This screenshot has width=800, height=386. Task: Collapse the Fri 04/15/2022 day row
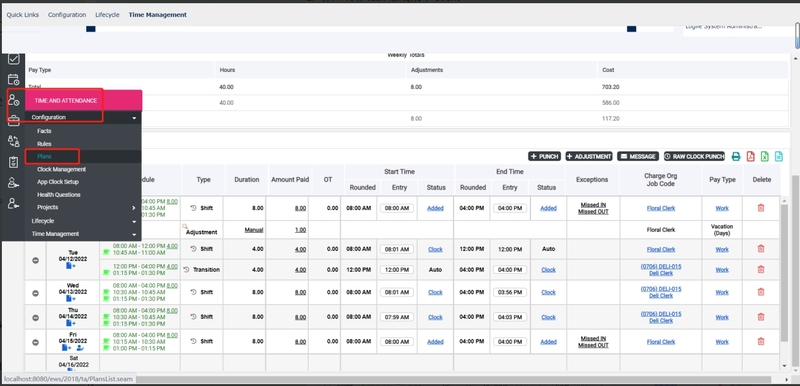[x=36, y=342]
